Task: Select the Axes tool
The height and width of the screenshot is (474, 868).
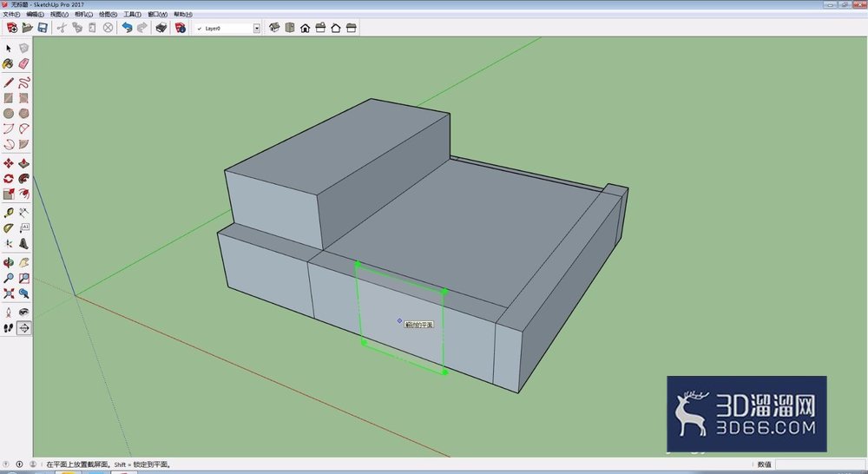Action: coord(9,244)
